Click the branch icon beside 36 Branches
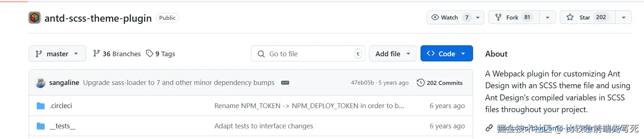 pyautogui.click(x=96, y=54)
